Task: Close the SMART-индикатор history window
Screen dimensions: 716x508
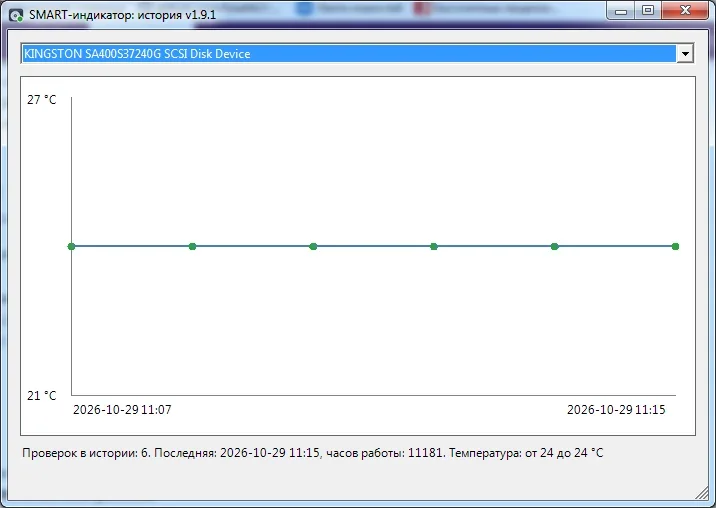Action: coord(684,11)
